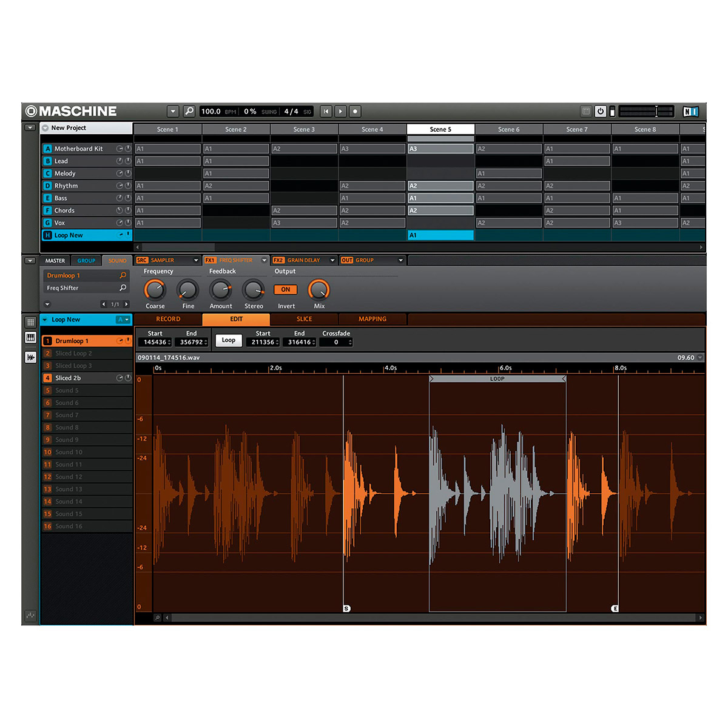Open the FX2 Grain Delay module dropdown
The width and height of the screenshot is (728, 728).
[x=332, y=260]
